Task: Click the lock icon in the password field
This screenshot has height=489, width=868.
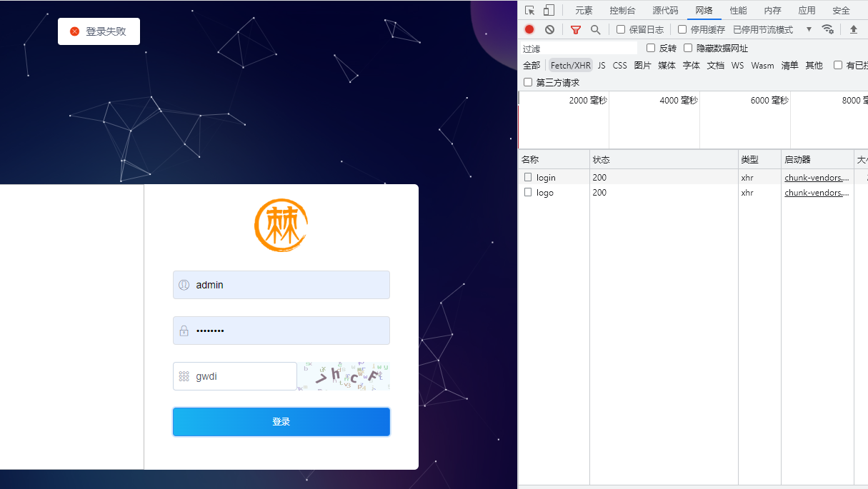Action: tap(184, 331)
